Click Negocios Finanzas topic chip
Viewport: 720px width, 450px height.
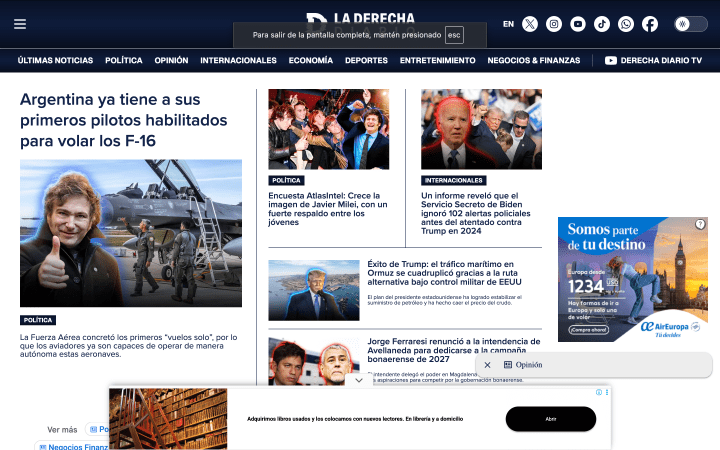pyautogui.click(x=73, y=446)
